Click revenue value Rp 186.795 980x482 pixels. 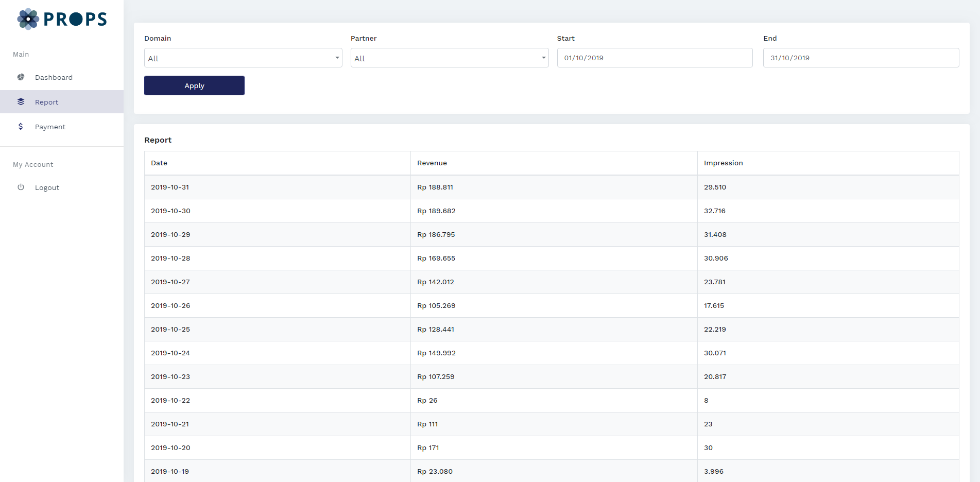coord(436,234)
